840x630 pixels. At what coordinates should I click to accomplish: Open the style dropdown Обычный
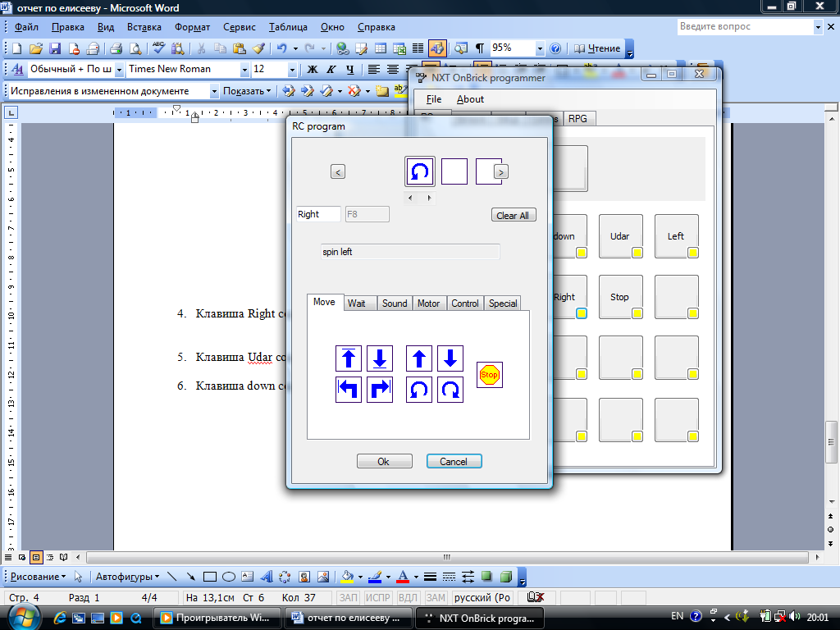point(119,70)
